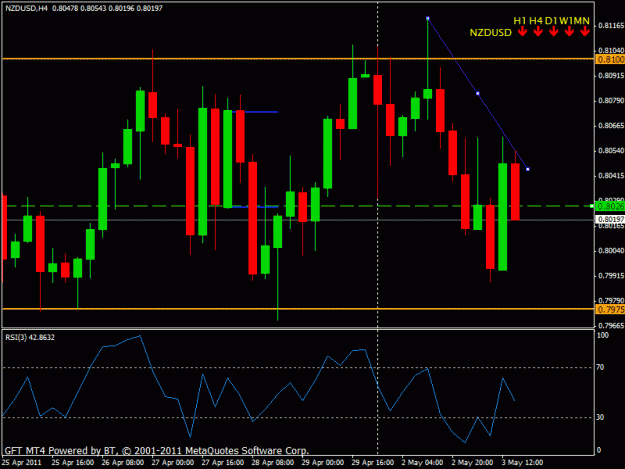Image resolution: width=625 pixels, height=469 pixels.
Task: Click the H1 timeframe label
Action: coord(520,21)
